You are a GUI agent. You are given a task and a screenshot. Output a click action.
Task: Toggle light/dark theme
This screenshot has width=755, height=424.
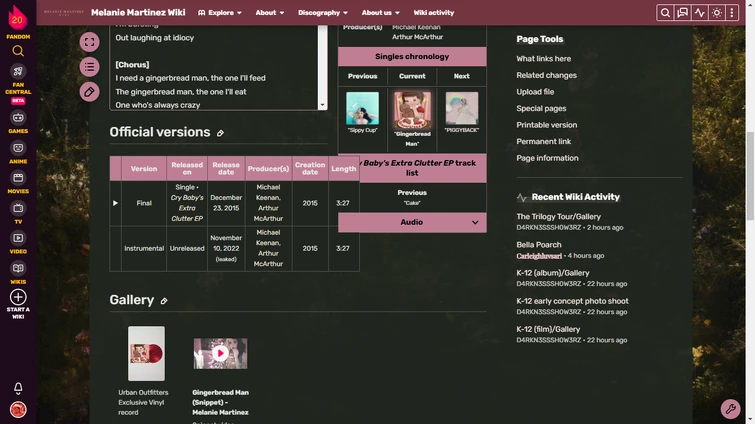pos(716,13)
